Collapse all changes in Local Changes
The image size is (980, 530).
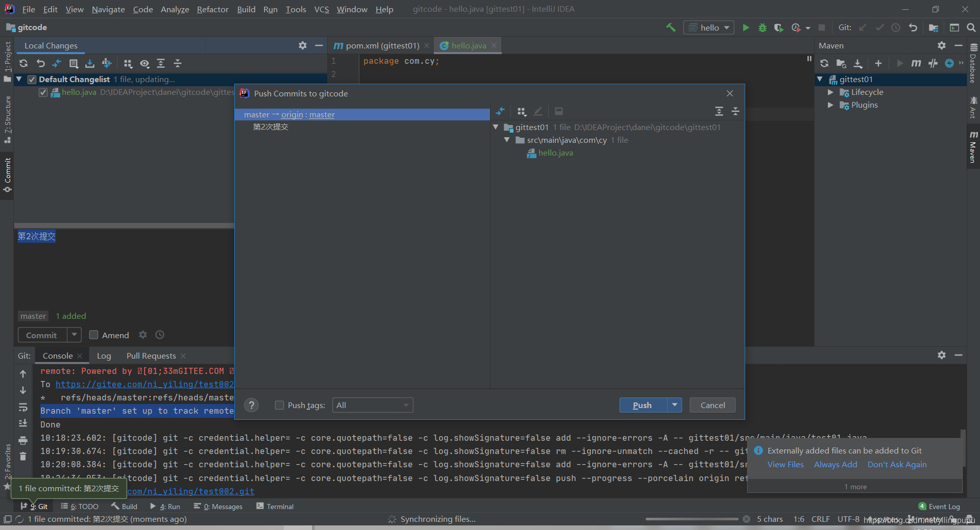[178, 63]
